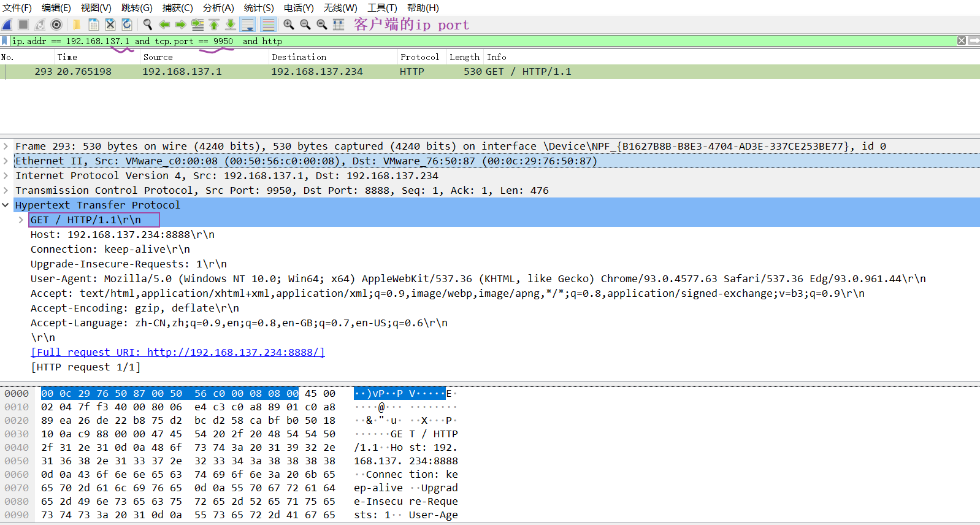This screenshot has width=980, height=525.
Task: Open the 帮助(H) menu
Action: pyautogui.click(x=423, y=8)
